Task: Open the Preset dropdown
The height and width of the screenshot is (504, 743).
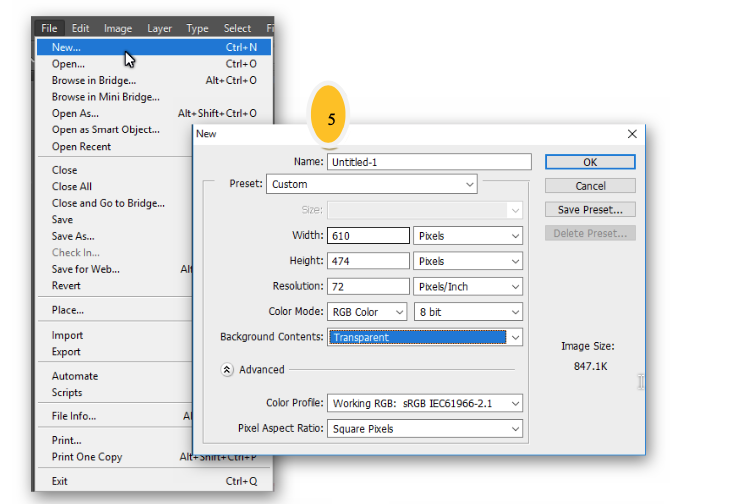Action: pos(372,184)
